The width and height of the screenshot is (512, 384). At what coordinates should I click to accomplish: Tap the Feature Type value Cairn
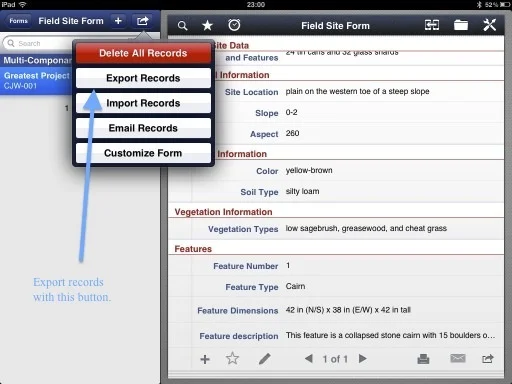click(x=295, y=286)
